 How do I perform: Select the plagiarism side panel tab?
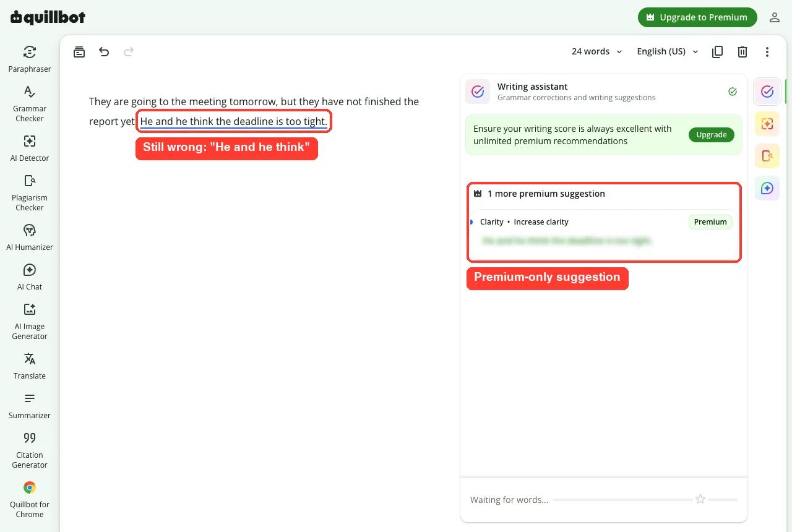click(x=767, y=156)
